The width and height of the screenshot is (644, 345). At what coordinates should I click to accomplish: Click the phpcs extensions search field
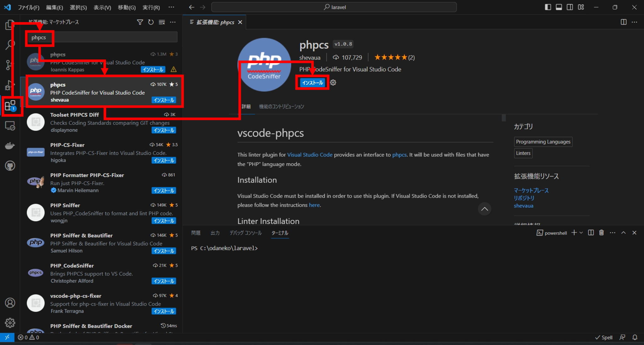click(101, 37)
